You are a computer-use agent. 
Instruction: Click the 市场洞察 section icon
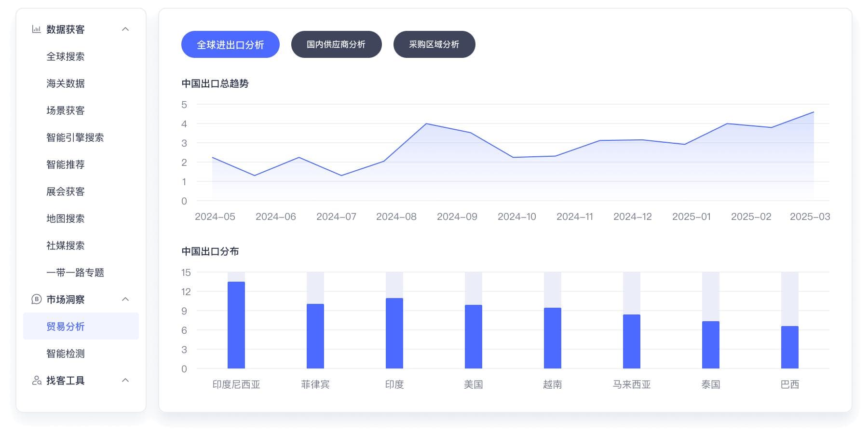pos(36,300)
